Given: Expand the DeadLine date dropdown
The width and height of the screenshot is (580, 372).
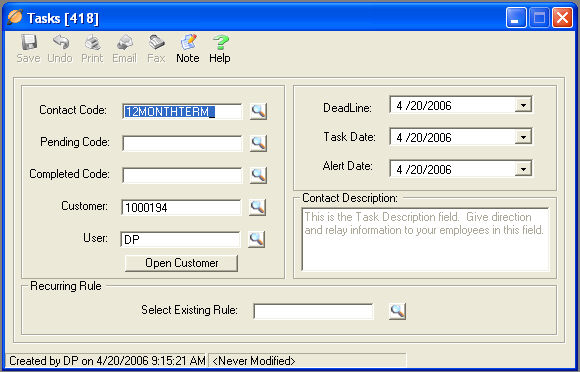Looking at the screenshot, I should click(523, 105).
